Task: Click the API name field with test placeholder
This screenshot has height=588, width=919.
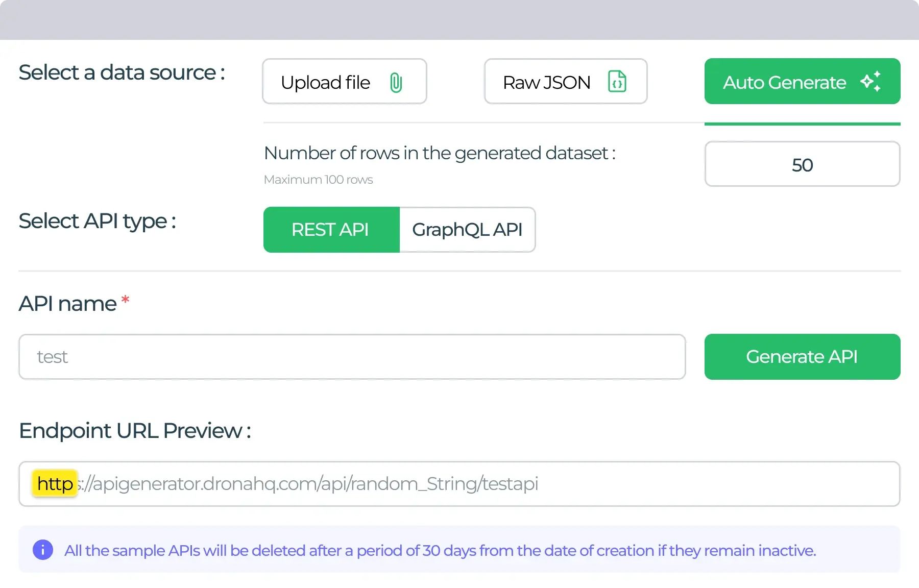Action: point(351,357)
